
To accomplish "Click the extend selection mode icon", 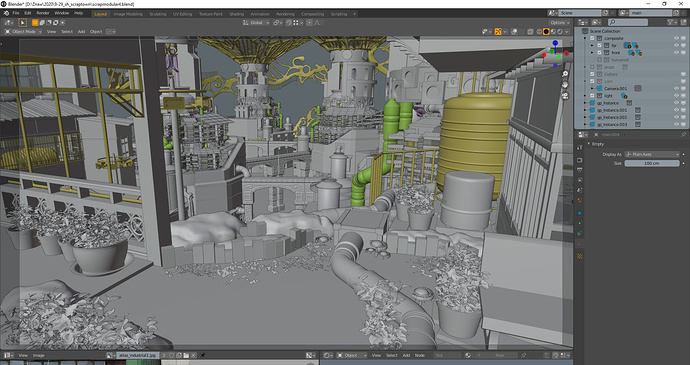I will (42, 22).
